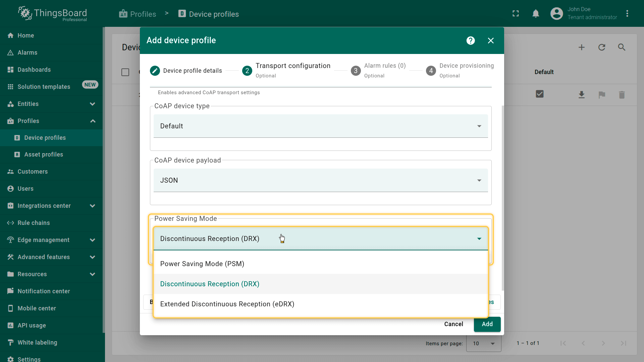
Task: Click the Add button
Action: (487, 324)
